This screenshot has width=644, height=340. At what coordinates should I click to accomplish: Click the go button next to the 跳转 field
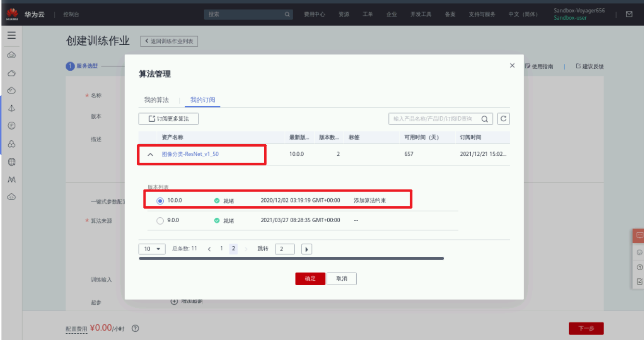307,249
